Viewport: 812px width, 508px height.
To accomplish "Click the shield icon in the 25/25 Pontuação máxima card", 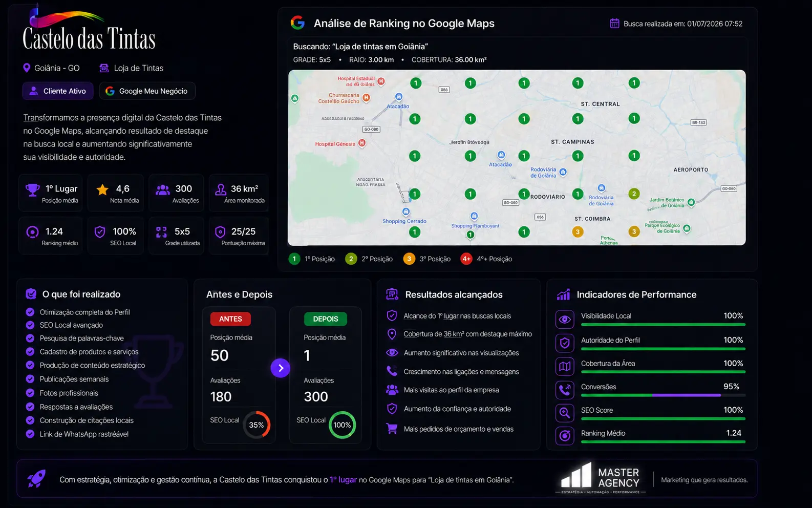I will point(220,232).
